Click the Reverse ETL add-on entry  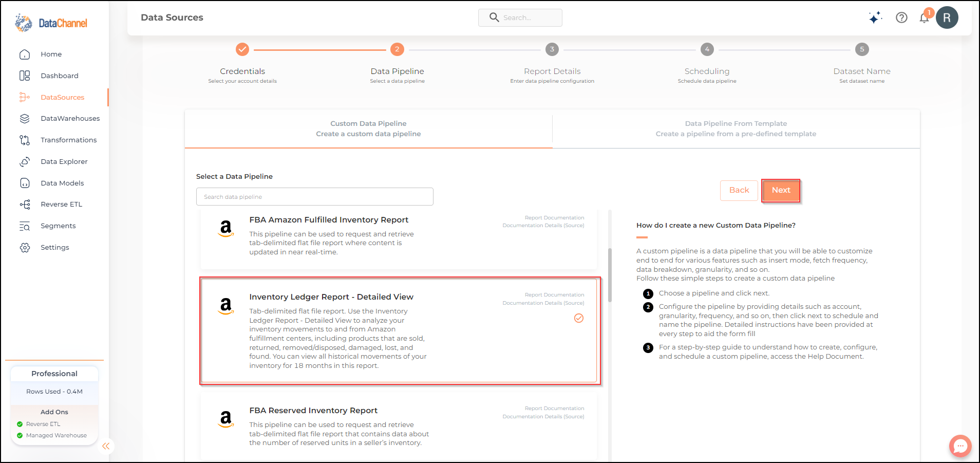click(x=43, y=424)
